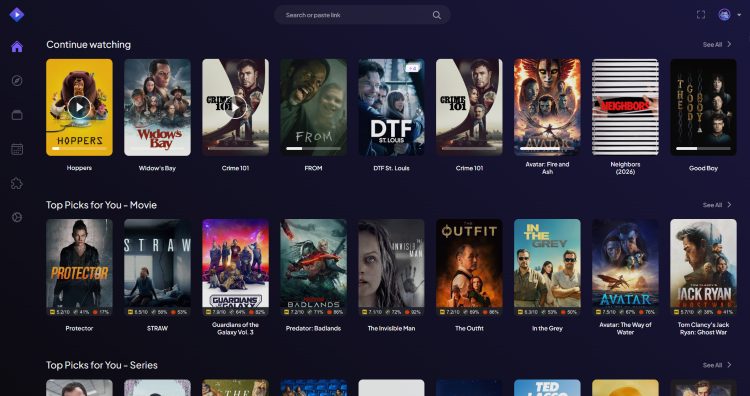
Task: Open the Avatar: Fire and Ash poster
Action: tap(547, 107)
